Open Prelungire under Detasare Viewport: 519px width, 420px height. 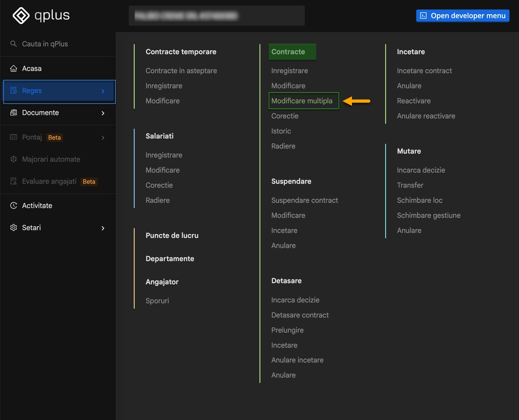pos(287,330)
